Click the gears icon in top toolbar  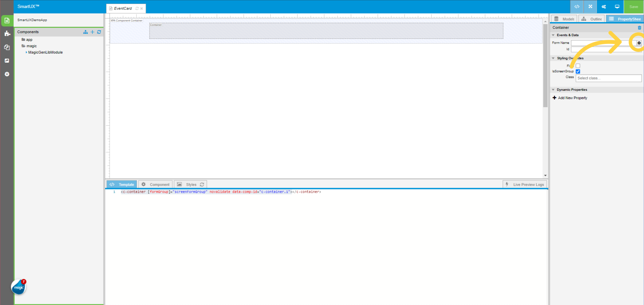click(x=604, y=7)
